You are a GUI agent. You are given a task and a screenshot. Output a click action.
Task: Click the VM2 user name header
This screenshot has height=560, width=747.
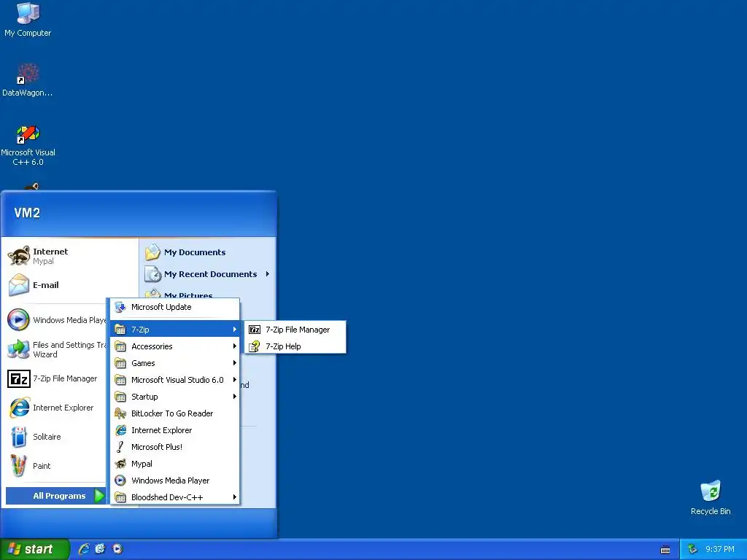(27, 213)
